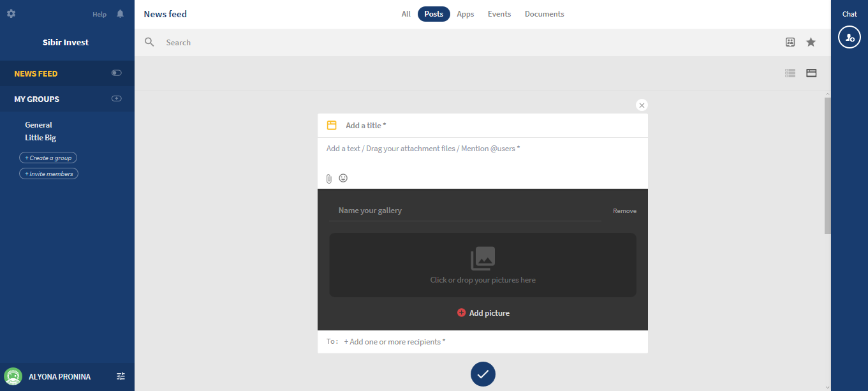Click the gallery picture icon

[483, 258]
